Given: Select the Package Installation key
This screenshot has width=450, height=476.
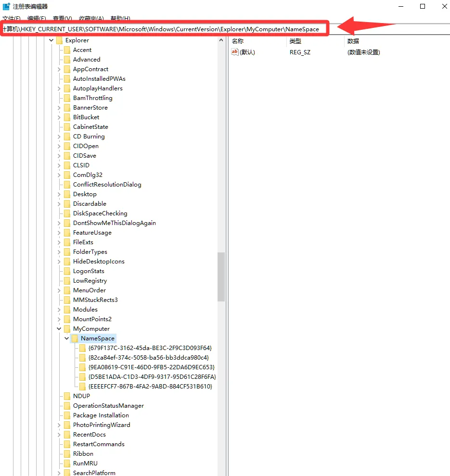Looking at the screenshot, I should (101, 415).
